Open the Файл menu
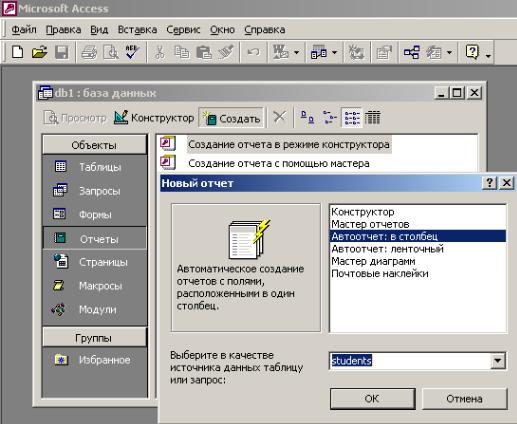517x424 pixels. 24,30
